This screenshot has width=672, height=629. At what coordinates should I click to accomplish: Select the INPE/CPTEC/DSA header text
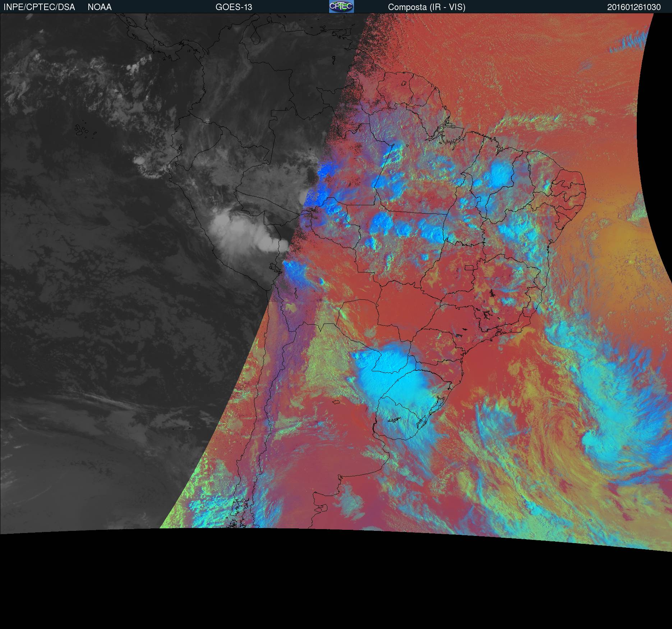[39, 7]
